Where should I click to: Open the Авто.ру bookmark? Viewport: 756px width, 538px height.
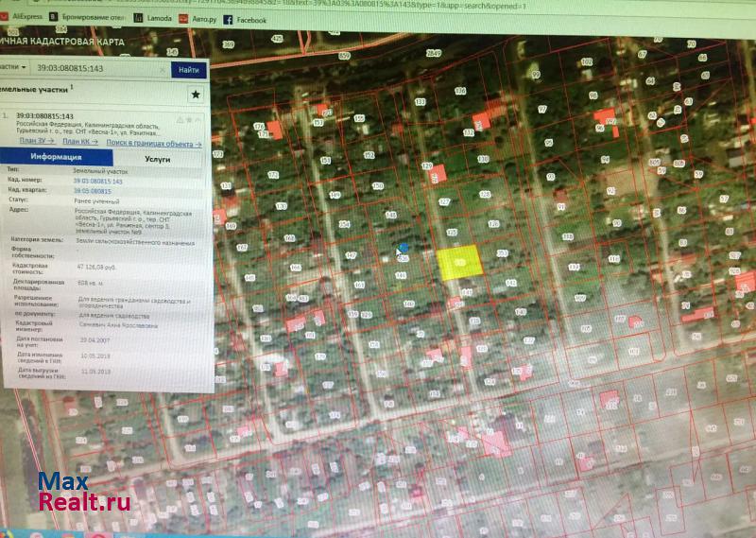click(196, 19)
